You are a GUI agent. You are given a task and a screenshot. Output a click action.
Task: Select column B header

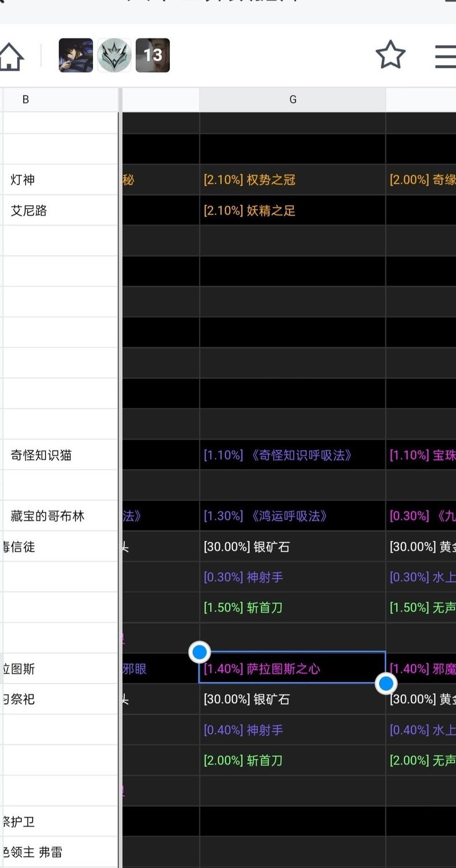coord(26,100)
